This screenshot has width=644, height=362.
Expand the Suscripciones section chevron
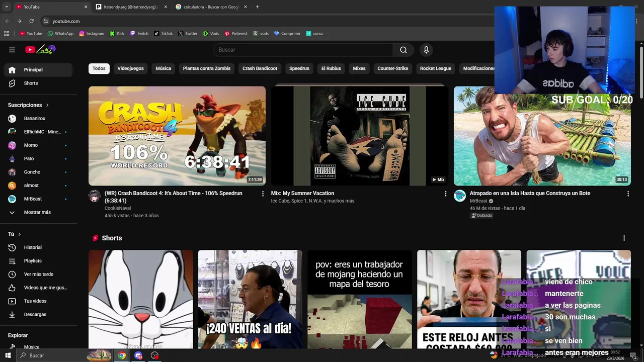tap(47, 105)
